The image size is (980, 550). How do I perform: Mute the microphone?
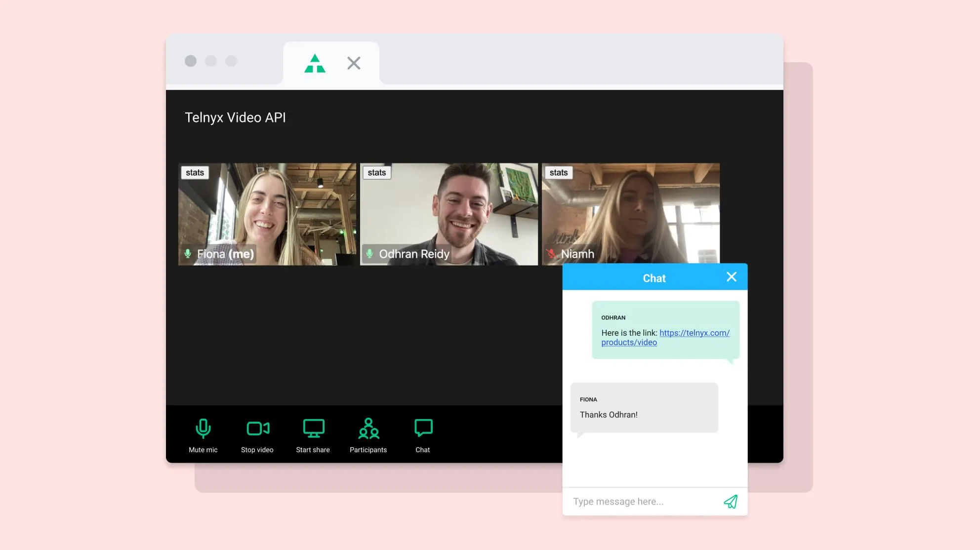pyautogui.click(x=203, y=434)
